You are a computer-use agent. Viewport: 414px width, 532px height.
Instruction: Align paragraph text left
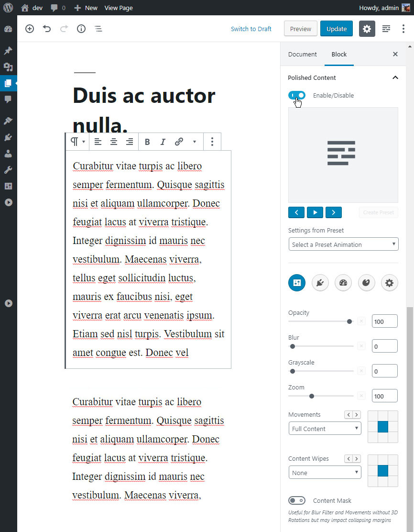98,142
